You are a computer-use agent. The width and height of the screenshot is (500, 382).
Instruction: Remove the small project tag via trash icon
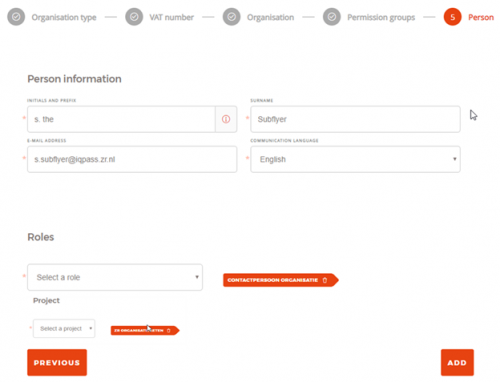169,330
